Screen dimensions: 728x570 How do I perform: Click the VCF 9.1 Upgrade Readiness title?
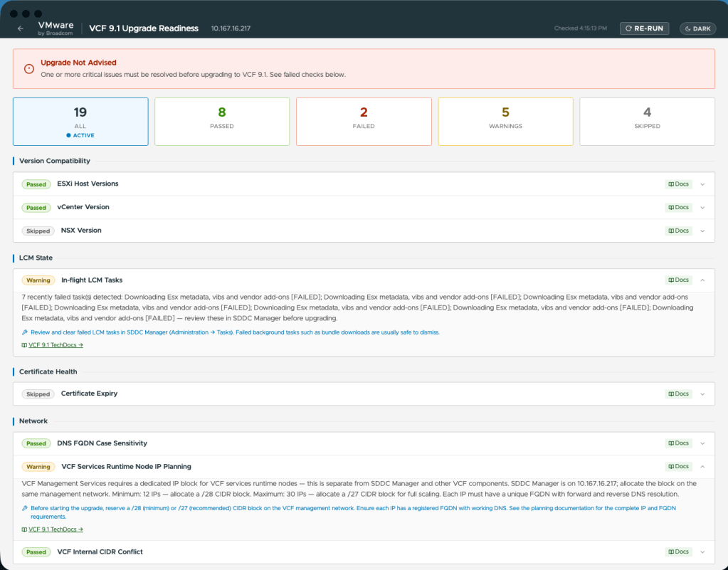[x=144, y=28]
